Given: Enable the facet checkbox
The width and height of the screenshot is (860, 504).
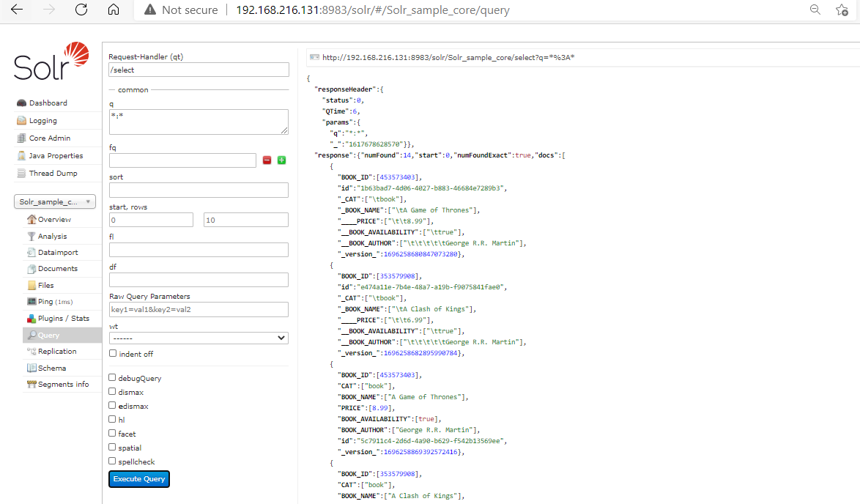Looking at the screenshot, I should point(112,433).
